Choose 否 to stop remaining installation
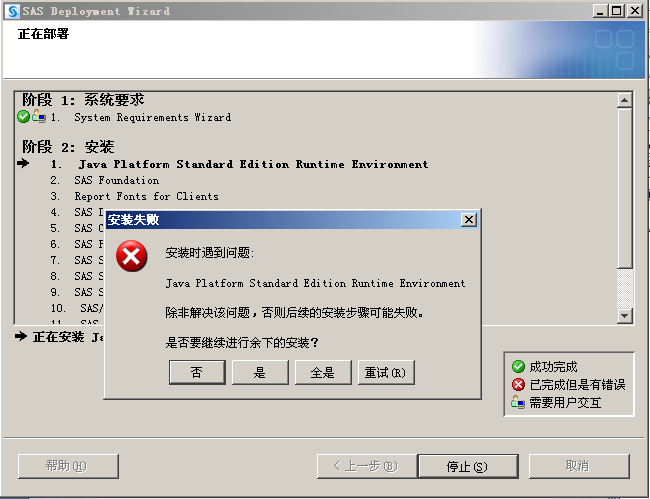The image size is (650, 499). click(x=197, y=372)
